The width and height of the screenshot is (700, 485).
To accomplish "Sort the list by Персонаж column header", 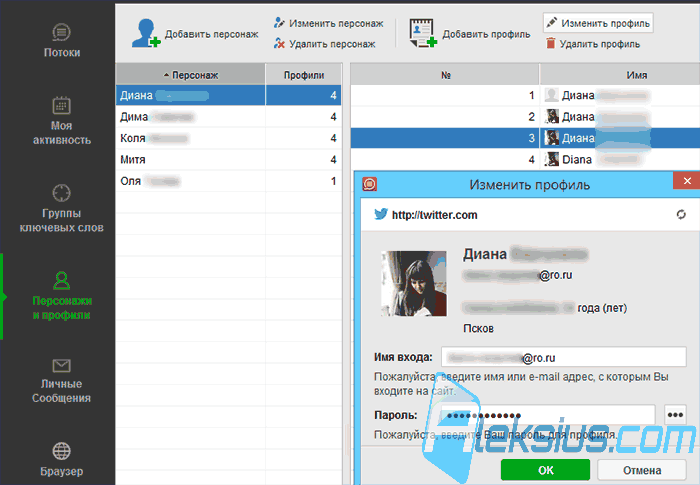I will [x=191, y=75].
